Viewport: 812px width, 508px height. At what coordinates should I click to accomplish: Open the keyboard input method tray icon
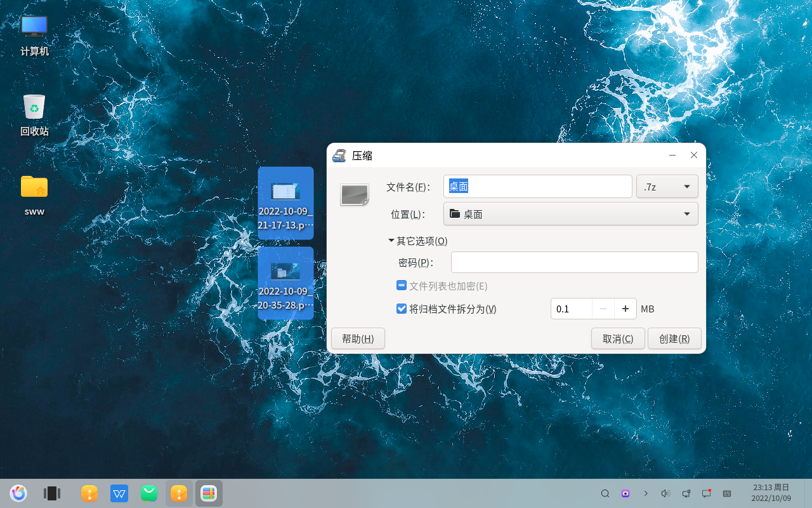(727, 493)
